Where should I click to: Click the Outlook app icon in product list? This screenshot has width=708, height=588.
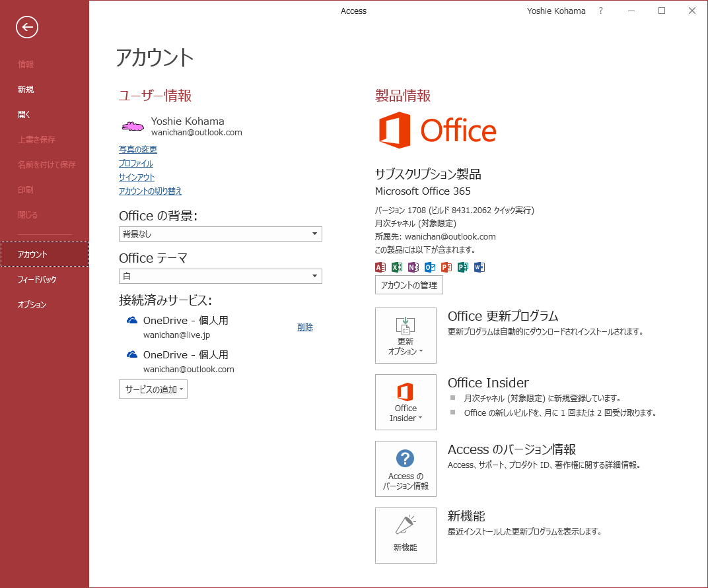(x=430, y=267)
